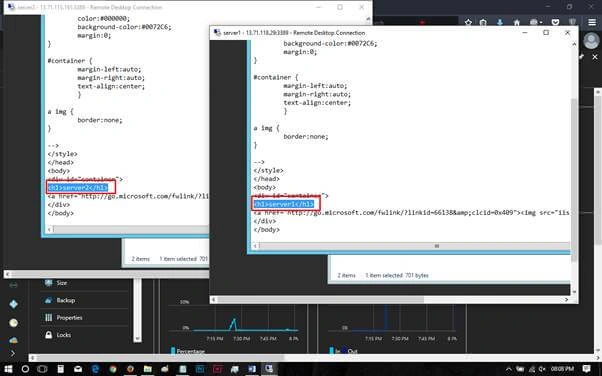Click '</body>' line in server1 Notepad

(266, 229)
